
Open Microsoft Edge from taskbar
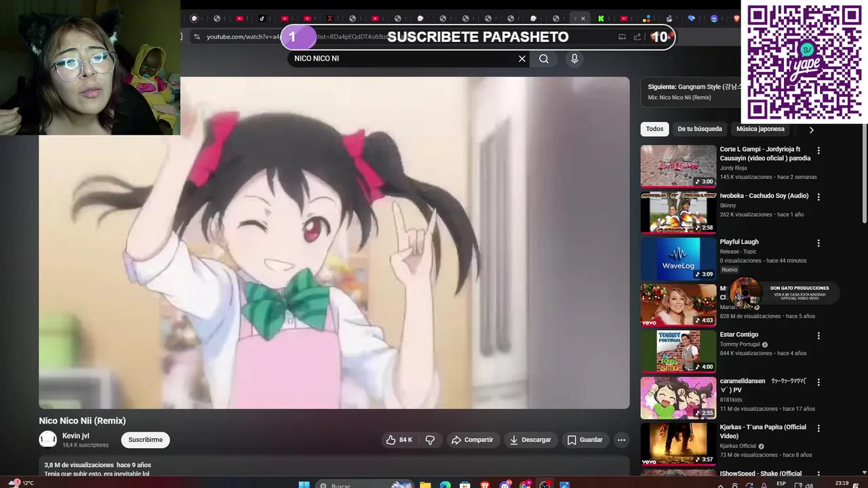(445, 485)
